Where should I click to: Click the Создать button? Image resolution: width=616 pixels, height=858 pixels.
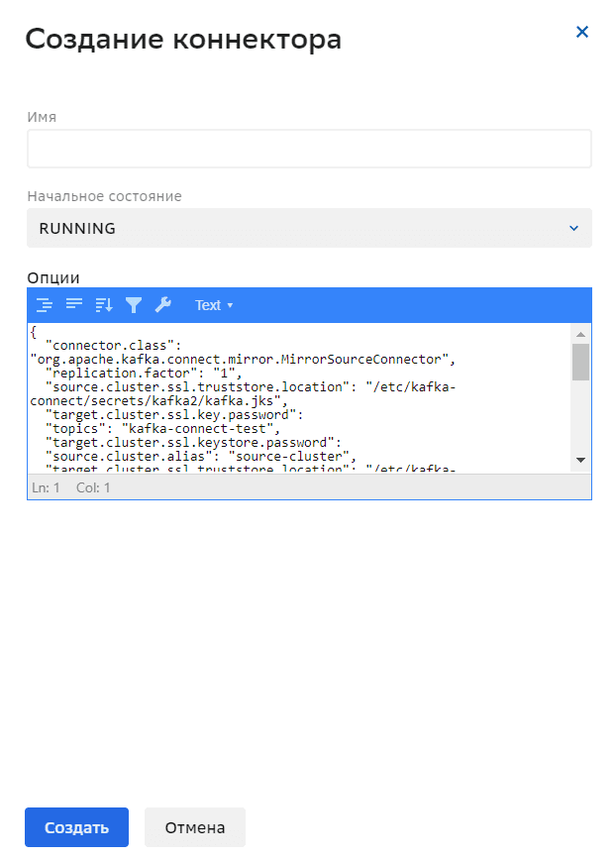76,827
